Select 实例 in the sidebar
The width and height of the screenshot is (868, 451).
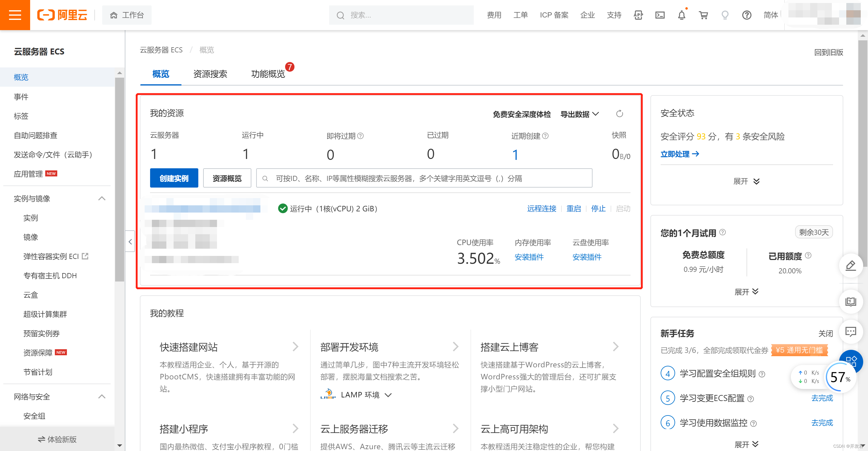click(x=31, y=218)
